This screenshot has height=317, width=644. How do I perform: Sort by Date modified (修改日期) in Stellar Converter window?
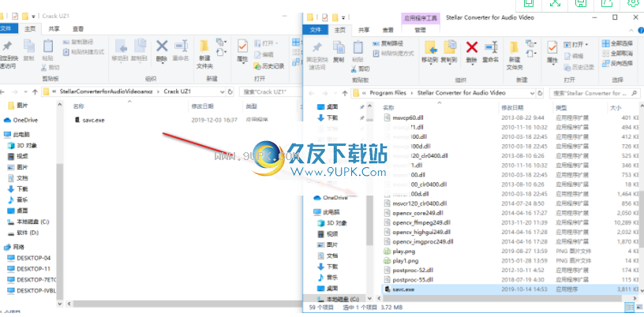tap(512, 108)
